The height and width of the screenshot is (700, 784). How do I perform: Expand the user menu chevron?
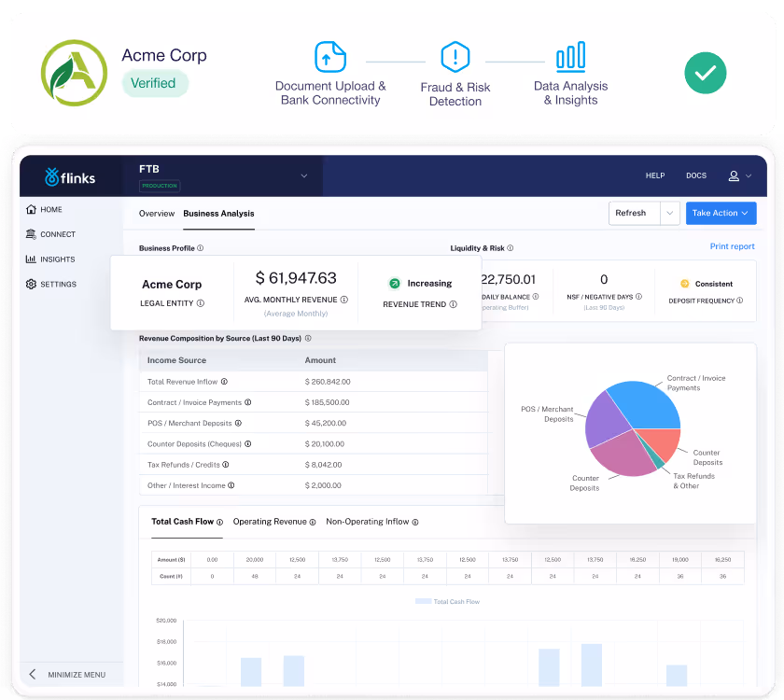coord(749,176)
